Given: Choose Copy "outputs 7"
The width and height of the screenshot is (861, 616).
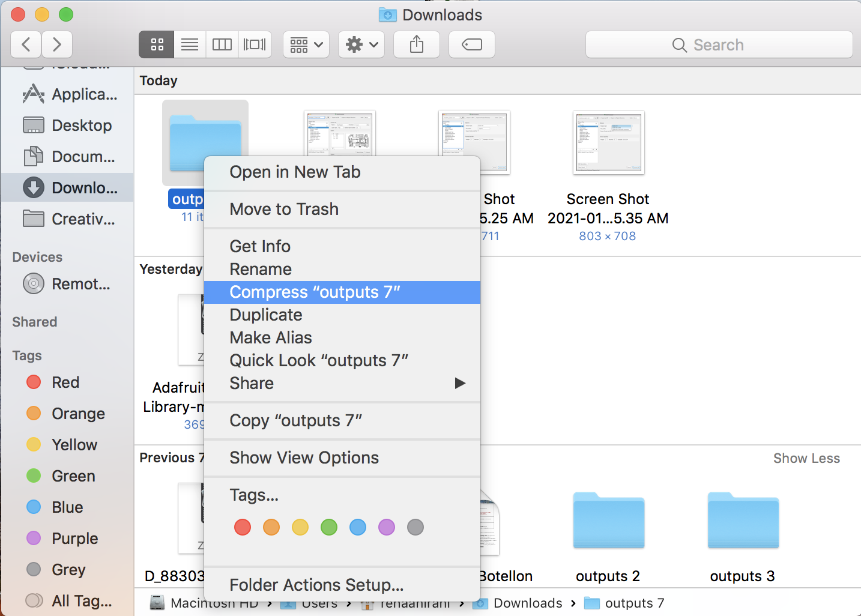Looking at the screenshot, I should click(x=342, y=421).
